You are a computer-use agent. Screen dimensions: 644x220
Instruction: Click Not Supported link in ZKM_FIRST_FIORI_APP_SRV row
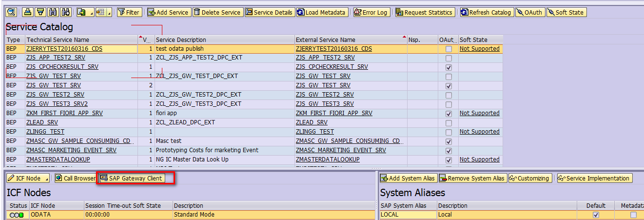(x=480, y=113)
